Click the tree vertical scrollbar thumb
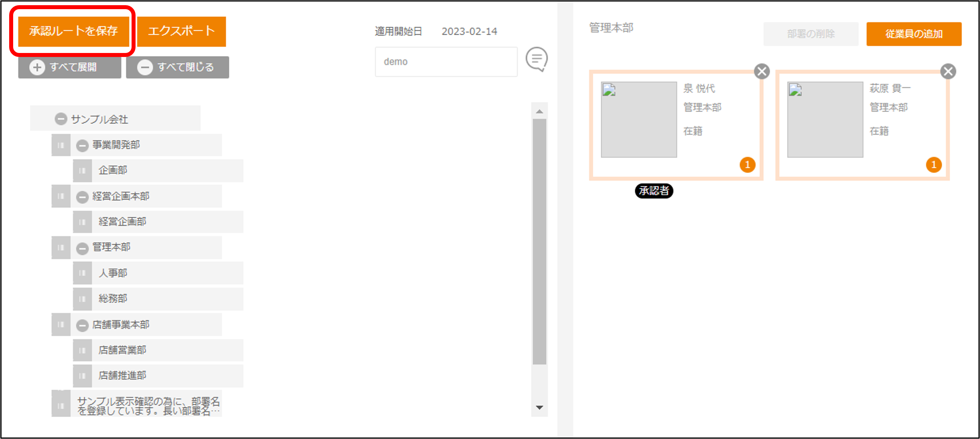Screen dimensions: 980x439 539,241
